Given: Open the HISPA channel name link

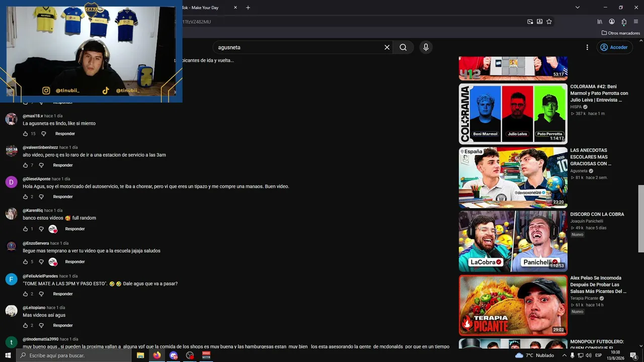Looking at the screenshot, I should [x=576, y=107].
